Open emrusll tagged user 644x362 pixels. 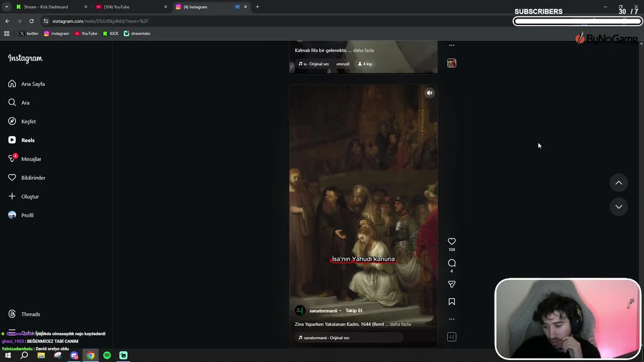click(x=343, y=64)
